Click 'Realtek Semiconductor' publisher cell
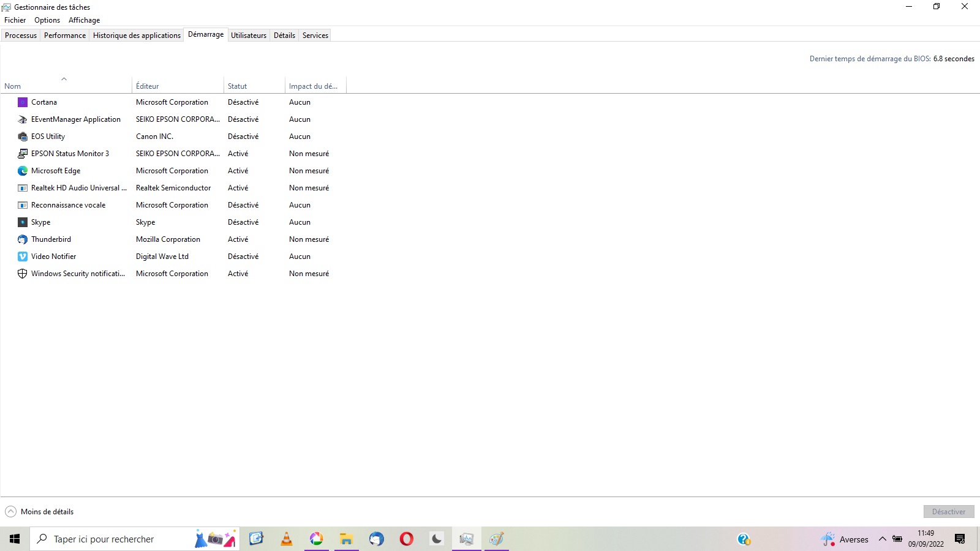 173,188
